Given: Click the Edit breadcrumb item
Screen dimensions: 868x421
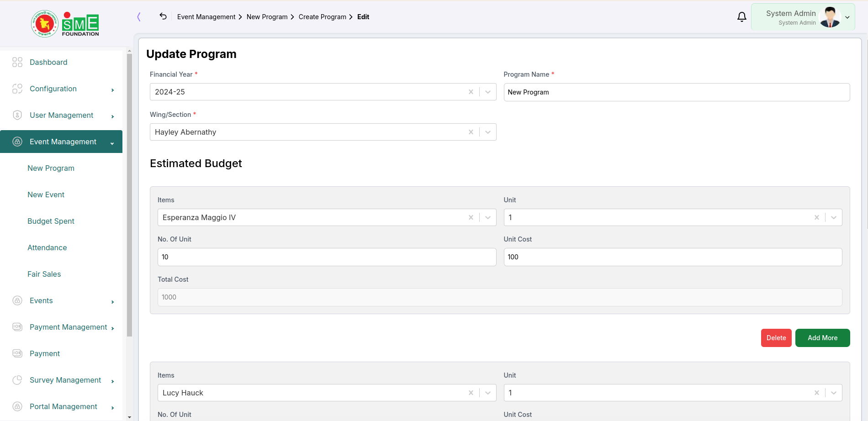Looking at the screenshot, I should click(x=363, y=17).
